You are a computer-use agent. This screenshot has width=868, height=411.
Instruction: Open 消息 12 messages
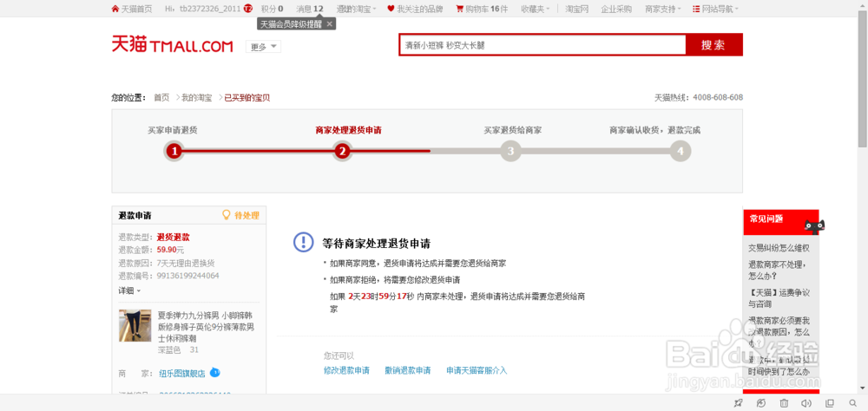tap(310, 9)
